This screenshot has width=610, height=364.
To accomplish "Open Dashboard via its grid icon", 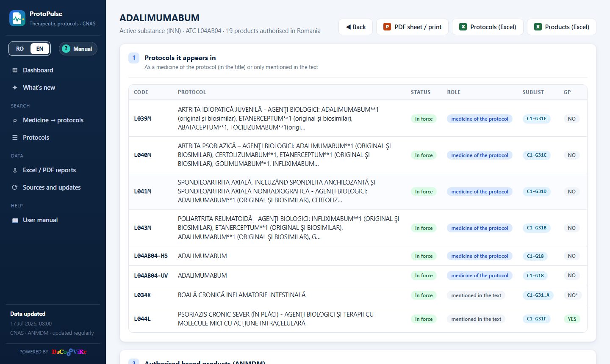I will point(15,70).
